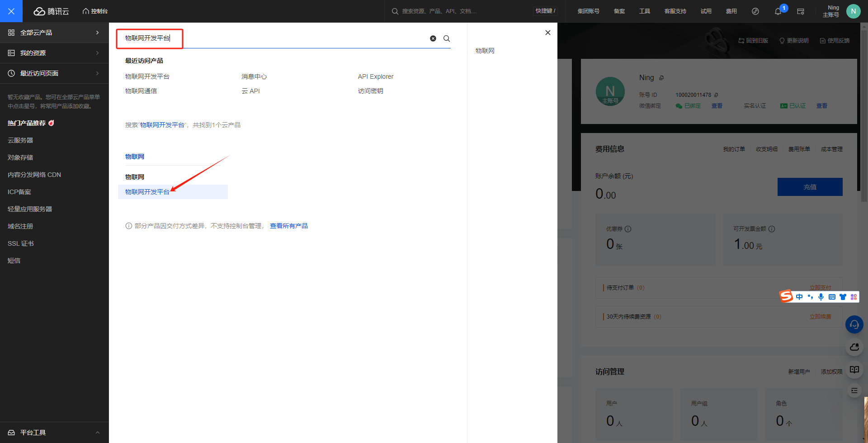Open 物联网开发平台 in search results
The image size is (868, 443).
pos(147,192)
